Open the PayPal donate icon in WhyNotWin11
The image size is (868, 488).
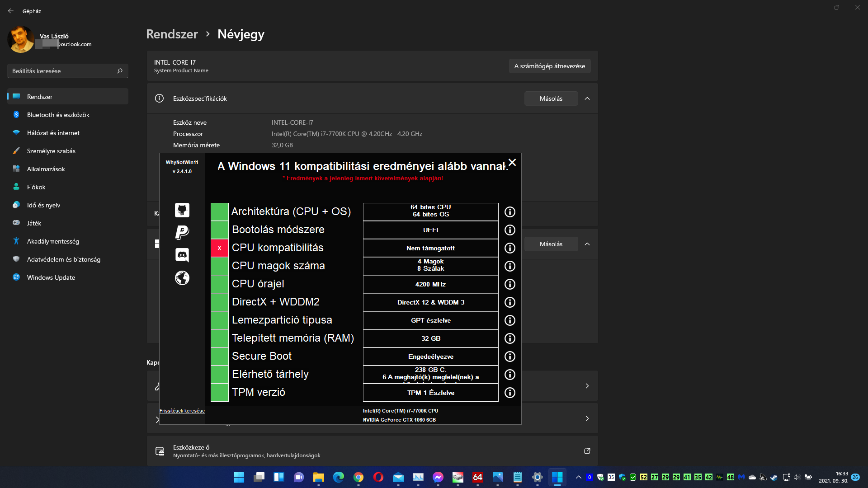[182, 233]
